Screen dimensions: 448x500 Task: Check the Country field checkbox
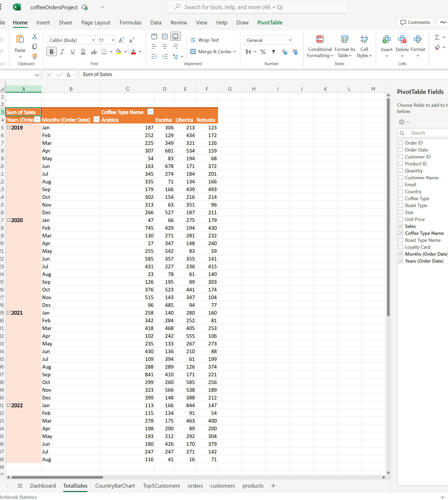pyautogui.click(x=400, y=191)
